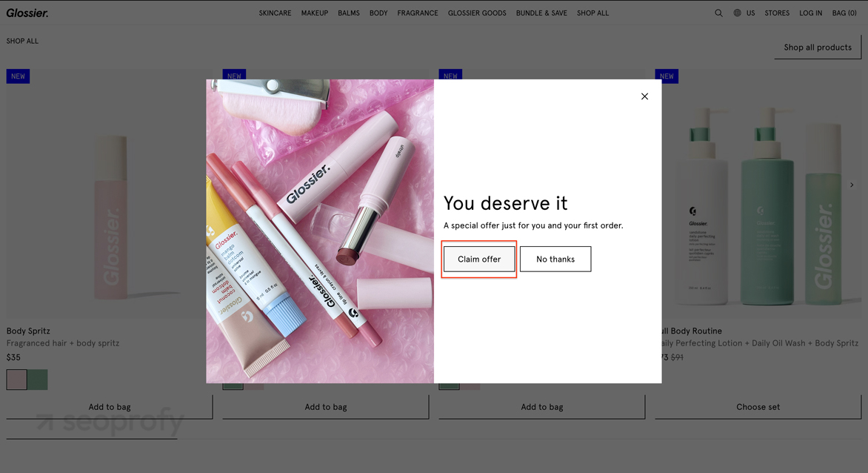This screenshot has width=868, height=473.
Task: Open the STORES link
Action: click(x=777, y=13)
